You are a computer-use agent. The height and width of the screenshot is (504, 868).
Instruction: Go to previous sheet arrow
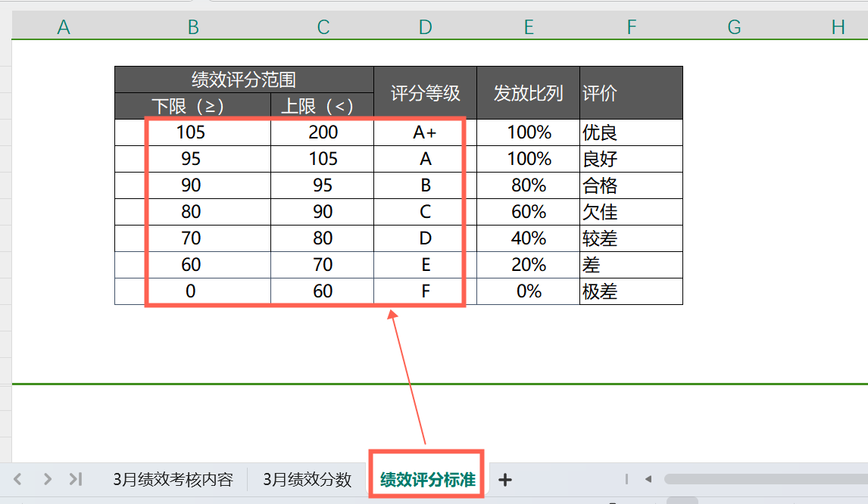tap(17, 479)
